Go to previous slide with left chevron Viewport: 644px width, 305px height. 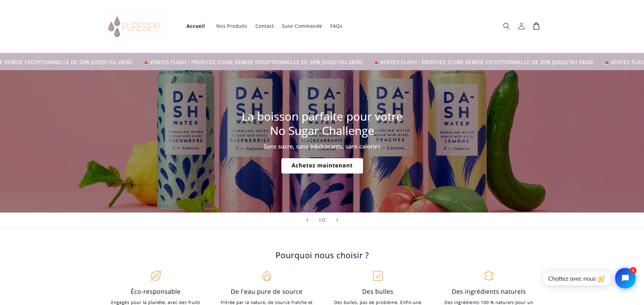coord(307,220)
